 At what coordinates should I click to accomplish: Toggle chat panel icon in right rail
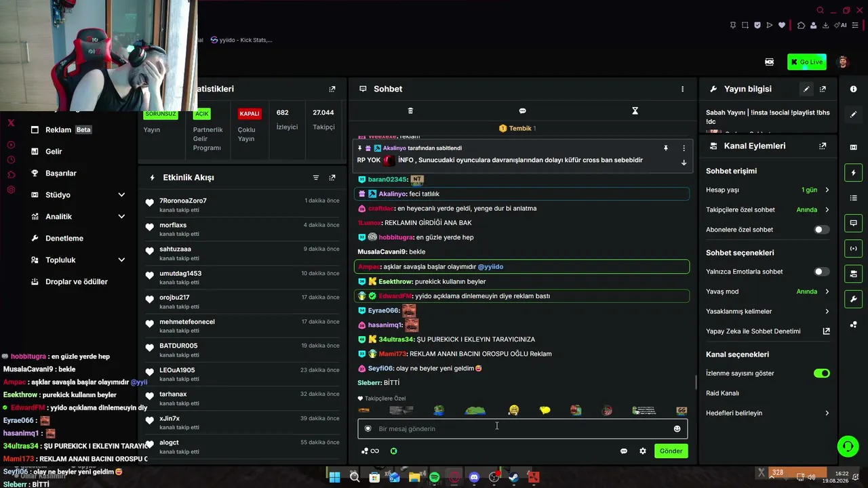pos(853,223)
